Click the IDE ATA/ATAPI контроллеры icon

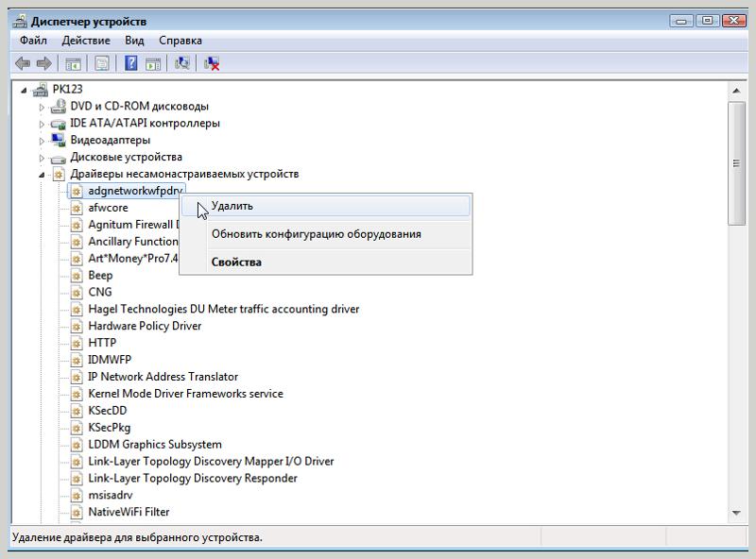coord(59,124)
